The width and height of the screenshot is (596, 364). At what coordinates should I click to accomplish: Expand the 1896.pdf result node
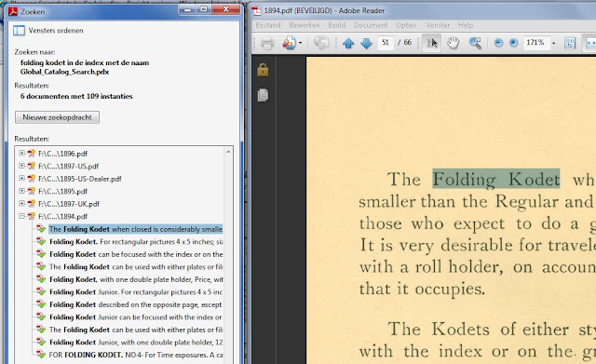coord(21,153)
